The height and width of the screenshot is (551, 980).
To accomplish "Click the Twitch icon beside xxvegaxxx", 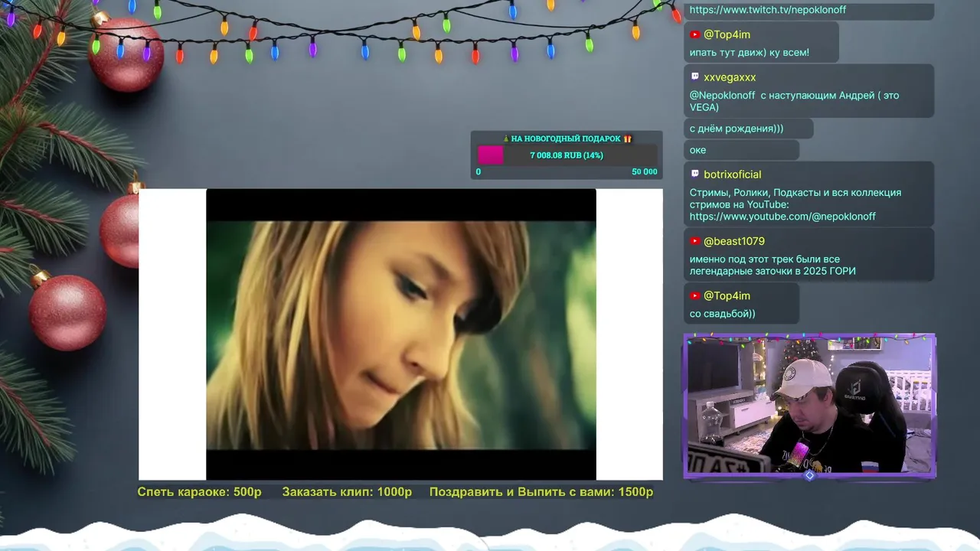I will point(694,77).
